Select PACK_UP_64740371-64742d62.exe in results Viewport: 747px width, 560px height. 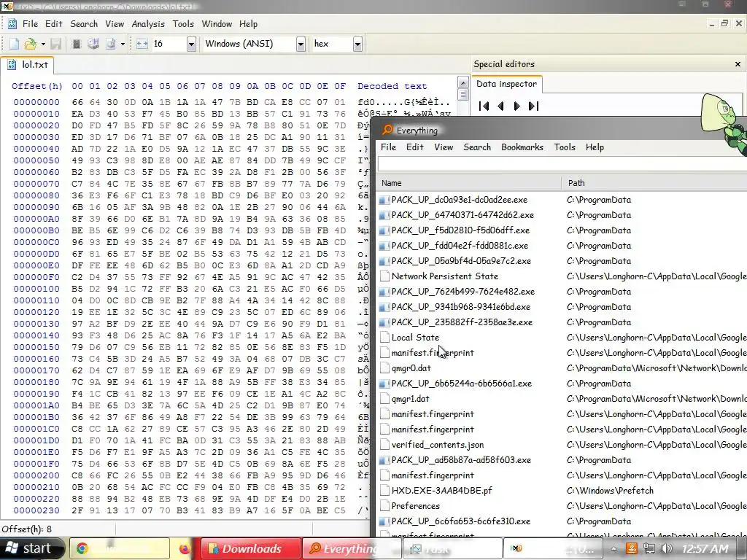(462, 215)
